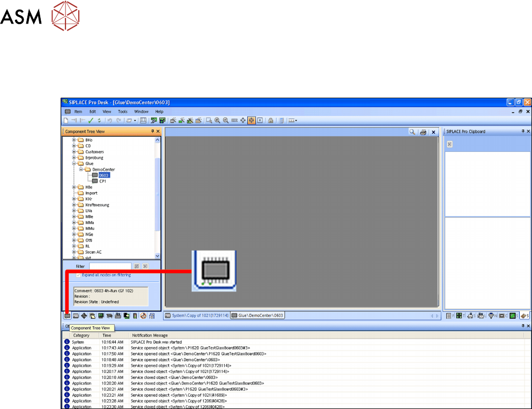Click the tree scrollbar down arrow
The width and height of the screenshot is (532, 409).
coord(158,256)
